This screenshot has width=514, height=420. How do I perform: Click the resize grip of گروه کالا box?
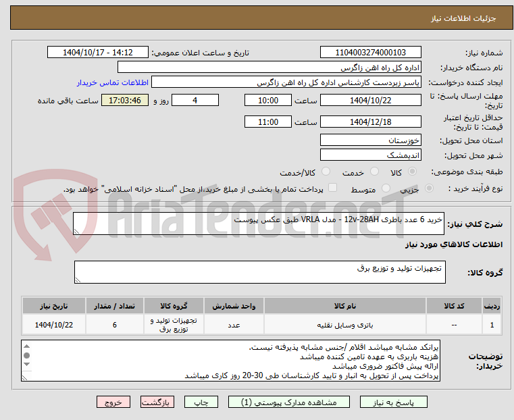coord(78,280)
